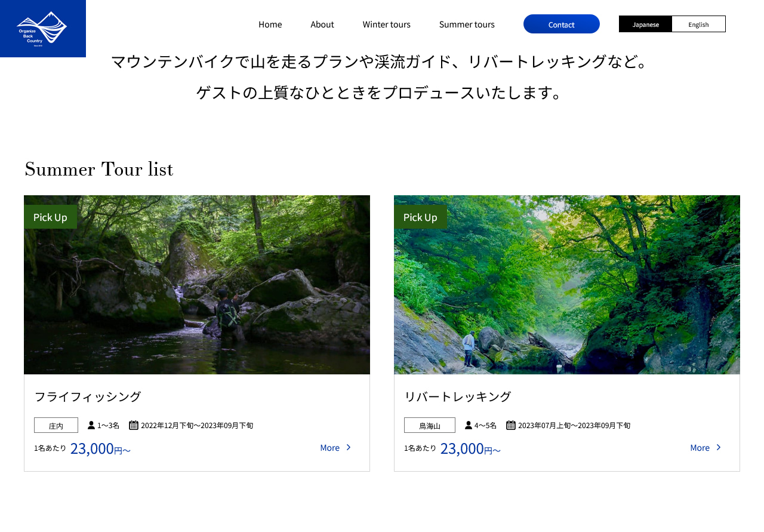This screenshot has height=532, width=764.
Task: Switch the site language to English
Action: [x=698, y=24]
